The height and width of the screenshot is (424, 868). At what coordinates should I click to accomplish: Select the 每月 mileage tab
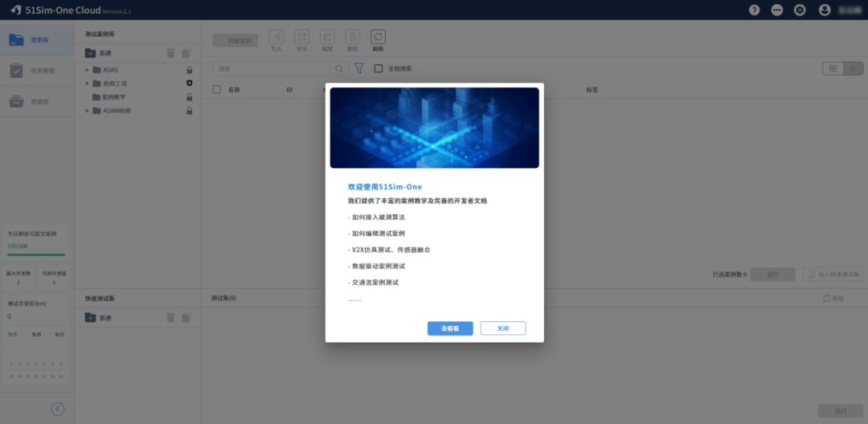coord(59,334)
